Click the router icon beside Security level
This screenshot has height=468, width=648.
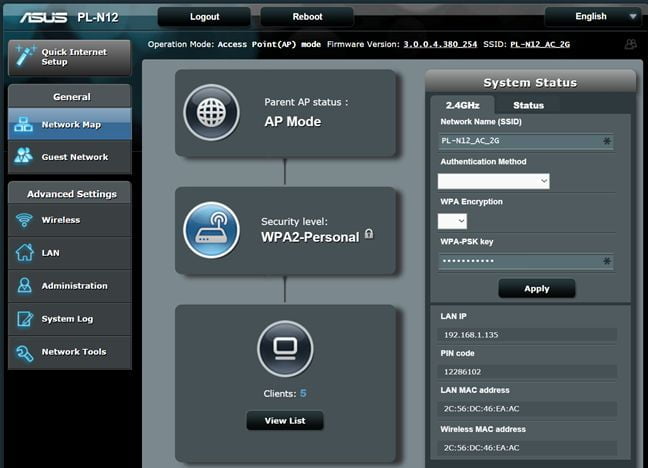(211, 230)
